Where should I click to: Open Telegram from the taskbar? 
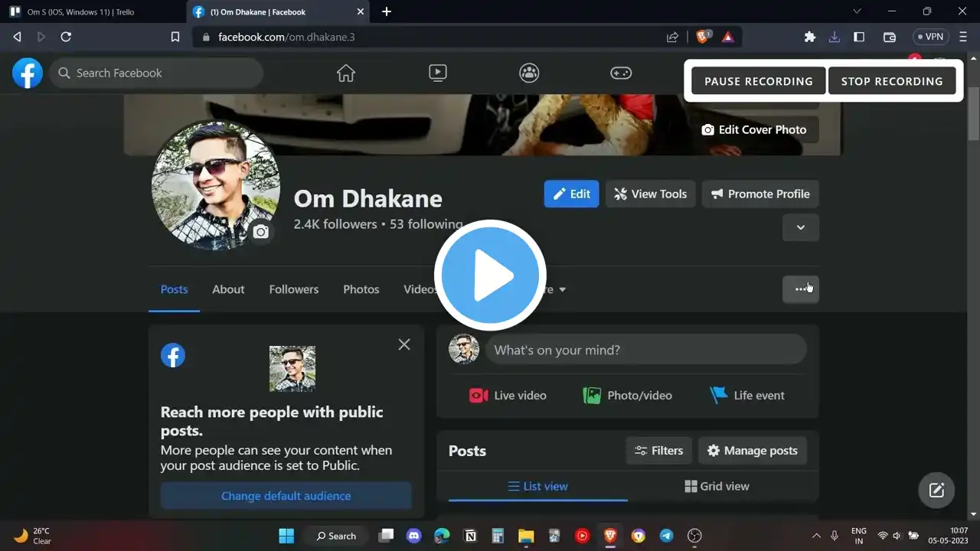coord(667,536)
